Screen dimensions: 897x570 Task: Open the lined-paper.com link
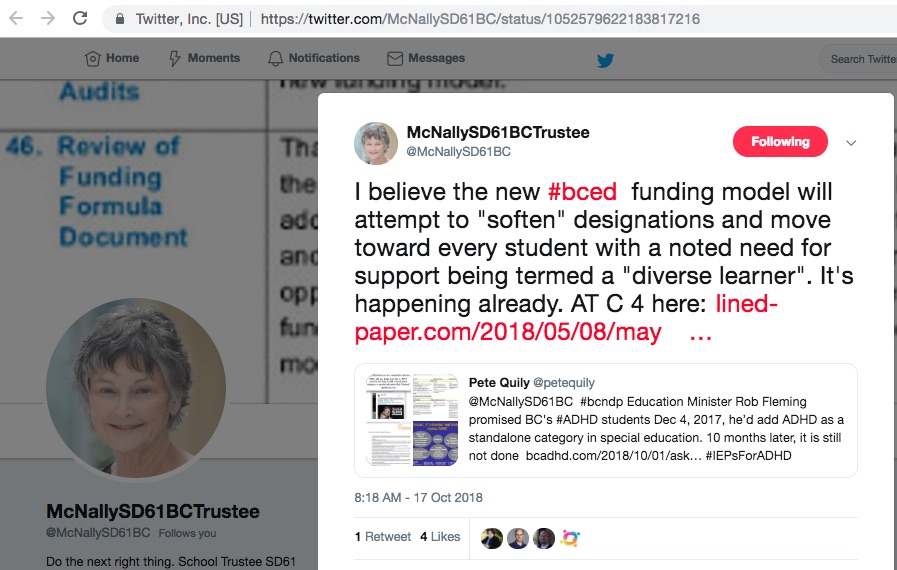coord(566,318)
